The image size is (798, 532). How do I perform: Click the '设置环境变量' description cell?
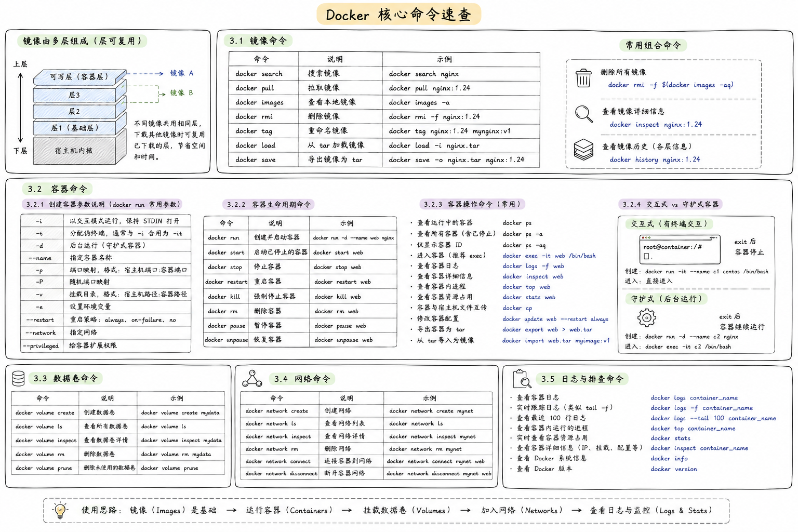point(127,307)
